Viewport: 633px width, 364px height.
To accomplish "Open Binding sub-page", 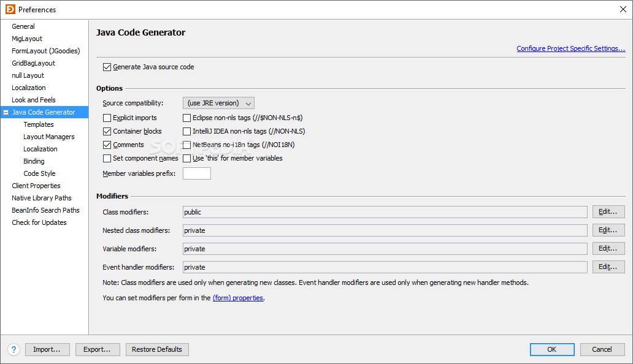I will (34, 161).
